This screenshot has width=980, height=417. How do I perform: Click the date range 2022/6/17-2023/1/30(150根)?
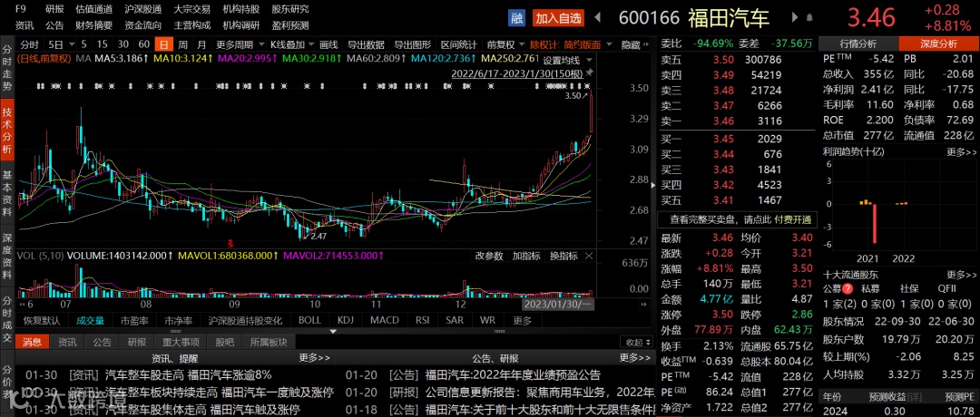point(517,73)
